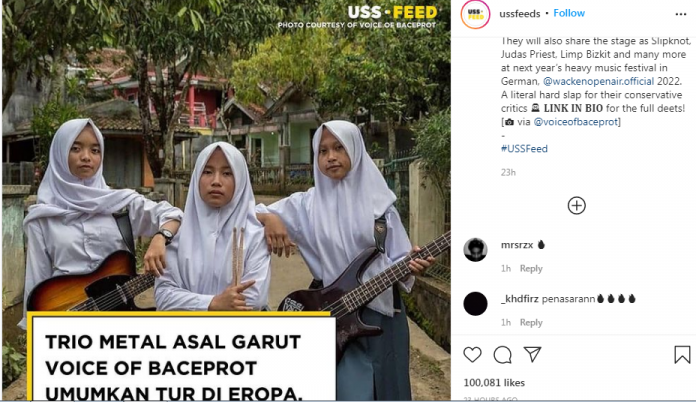Load more comments with plus circle
696x402 pixels.
576,205
